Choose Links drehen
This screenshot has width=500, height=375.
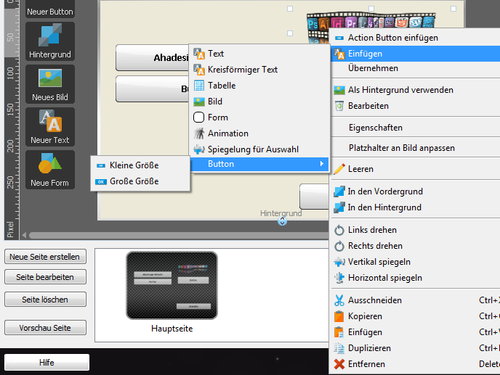click(415, 230)
